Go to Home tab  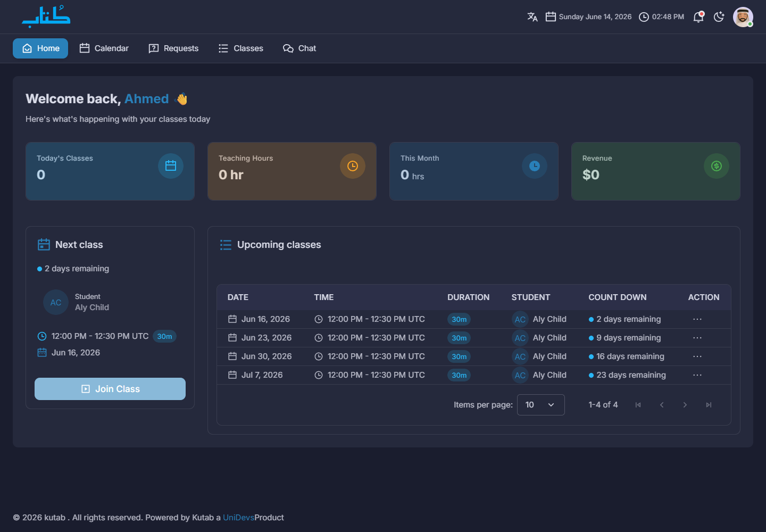[40, 48]
